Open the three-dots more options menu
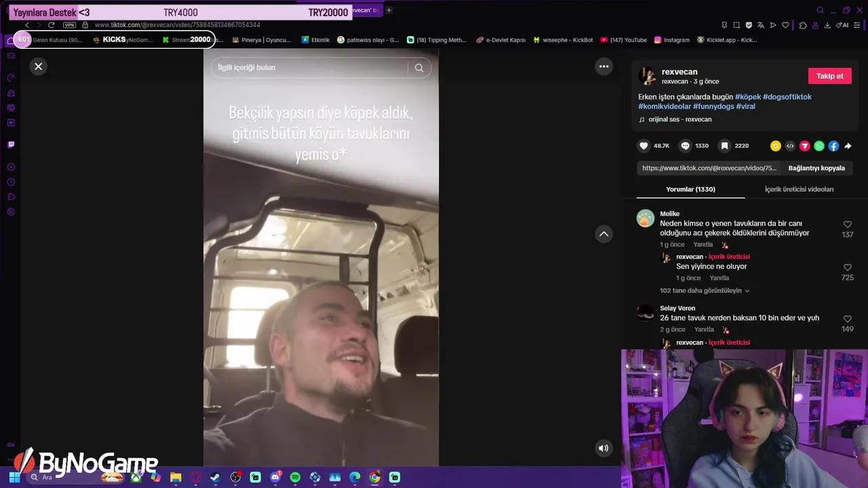Image resolution: width=868 pixels, height=488 pixels. pyautogui.click(x=604, y=66)
